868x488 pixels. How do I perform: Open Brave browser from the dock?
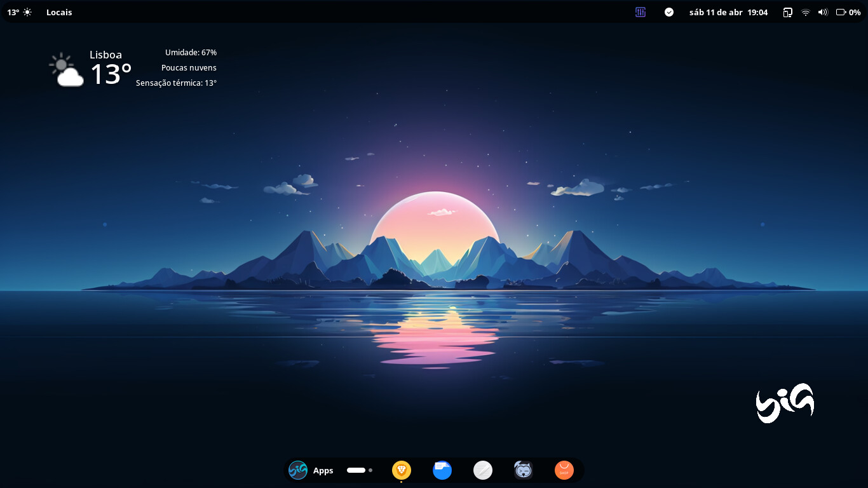pyautogui.click(x=402, y=470)
